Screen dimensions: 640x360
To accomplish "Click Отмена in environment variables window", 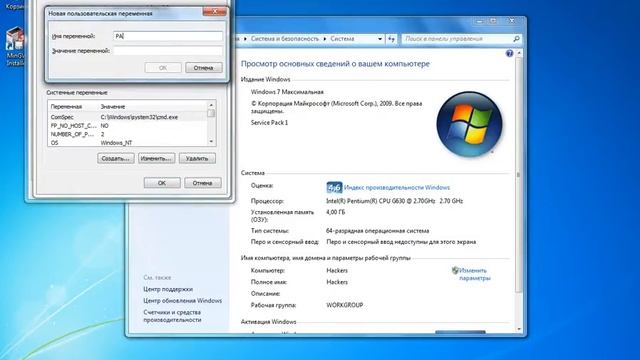I will point(203,183).
